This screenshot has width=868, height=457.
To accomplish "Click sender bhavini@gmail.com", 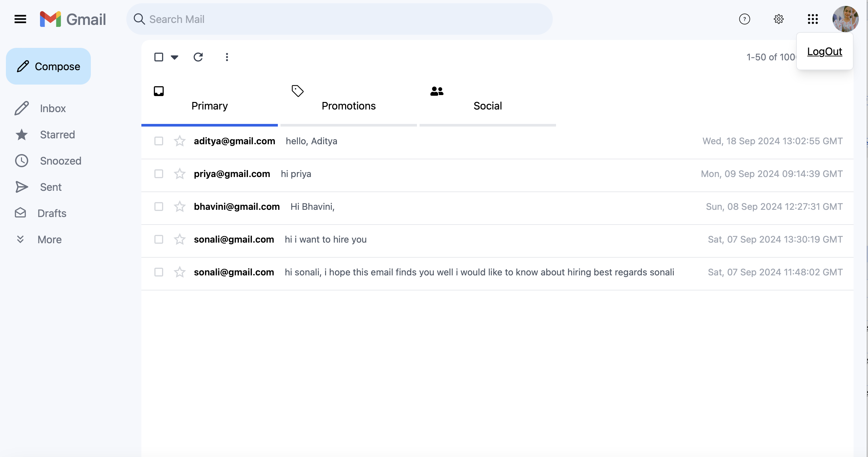I will [x=237, y=207].
